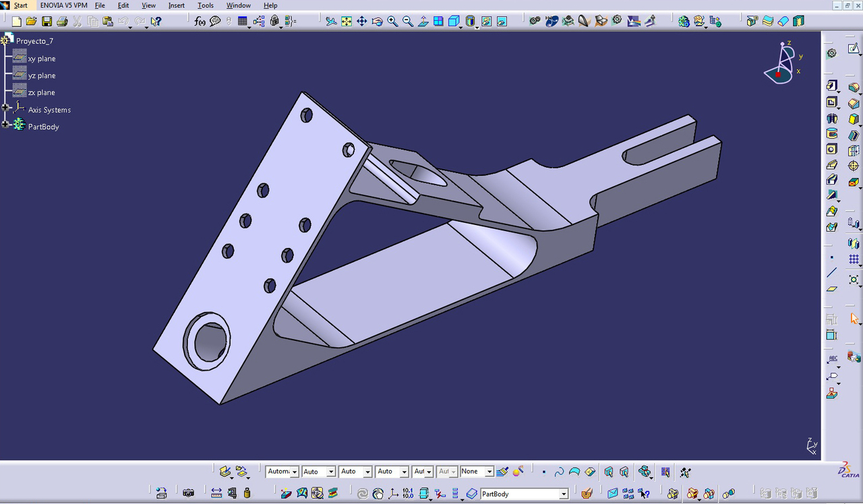Viewport: 863px width, 504px height.
Task: Open the Isometric View quick-views dropdown arrow
Action: [x=461, y=26]
